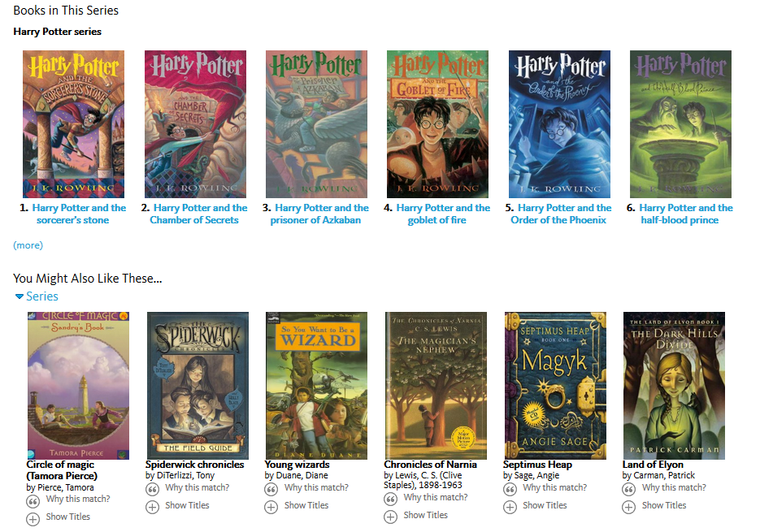Click the quote icon under Circle of magic
Image resolution: width=760 pixels, height=532 pixels.
click(x=33, y=501)
